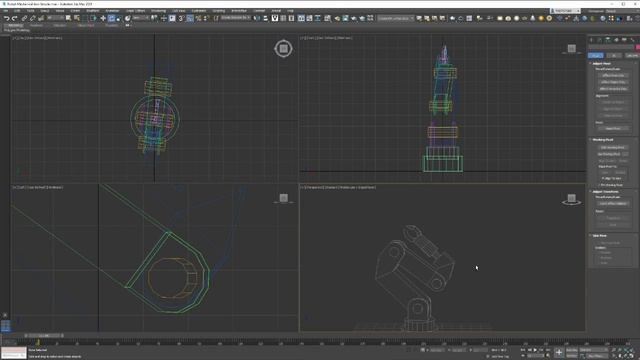This screenshot has height=360, width=640.
Task: Click the Front viewport ViewCube
Action: tap(571, 49)
